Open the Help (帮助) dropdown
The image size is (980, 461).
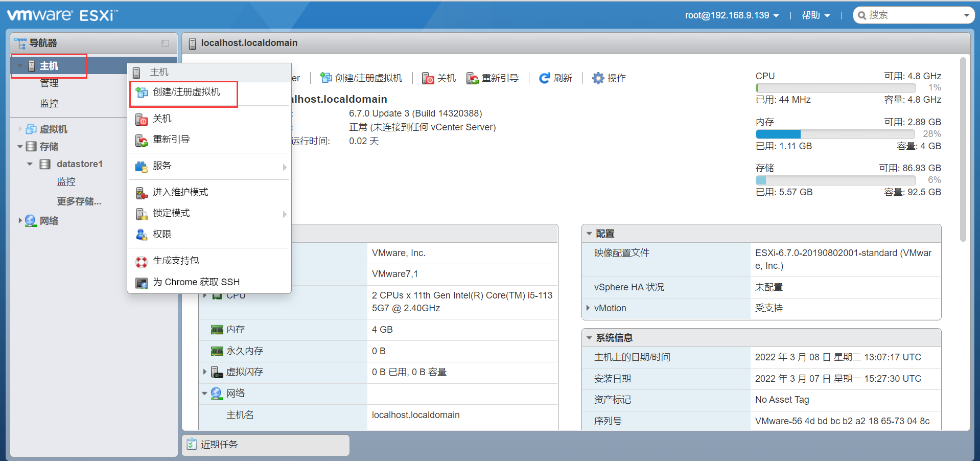click(x=815, y=15)
